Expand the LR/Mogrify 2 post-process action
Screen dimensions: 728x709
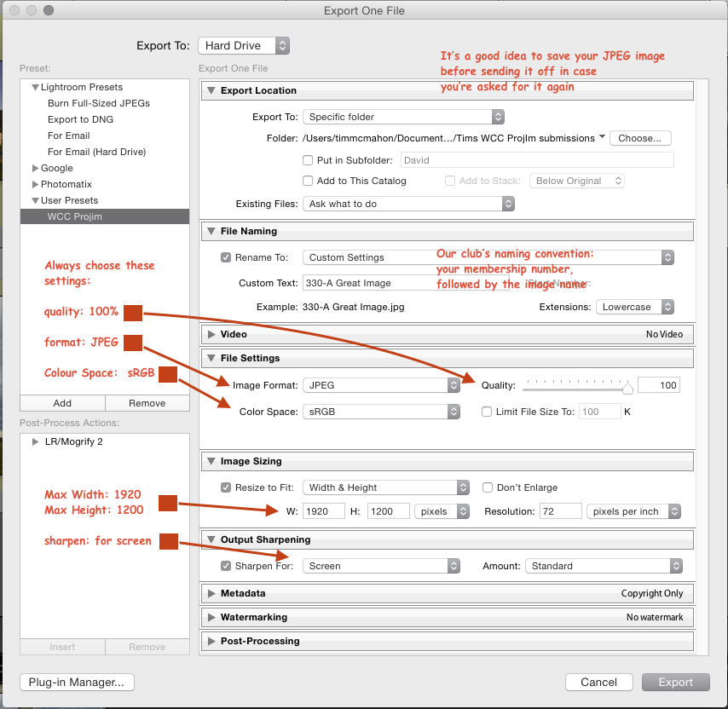tap(35, 441)
